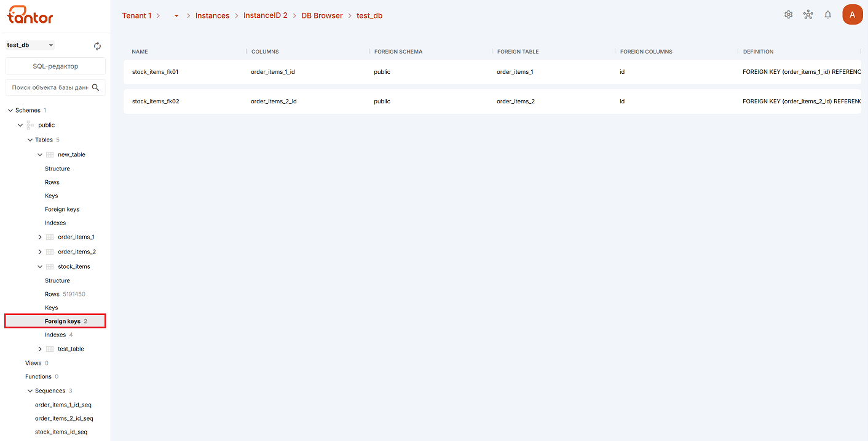868x441 pixels.
Task: Collapse the Schemes tree node
Action: [x=10, y=111]
